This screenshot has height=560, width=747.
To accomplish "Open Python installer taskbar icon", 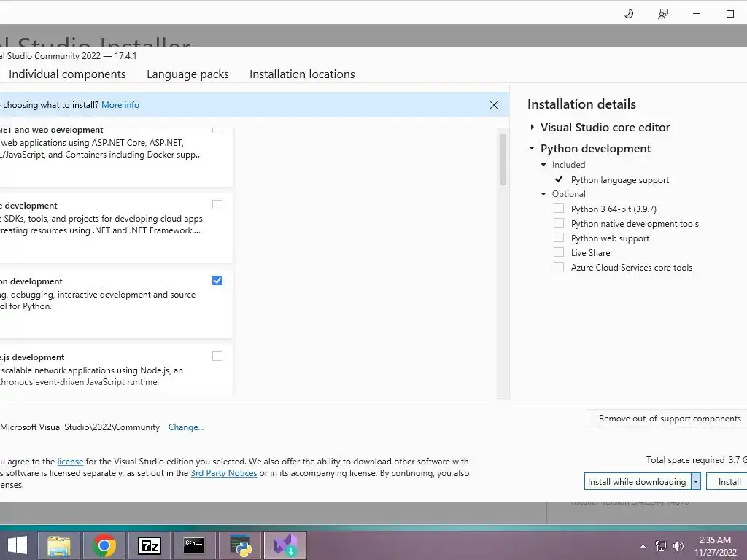I will (x=240, y=545).
